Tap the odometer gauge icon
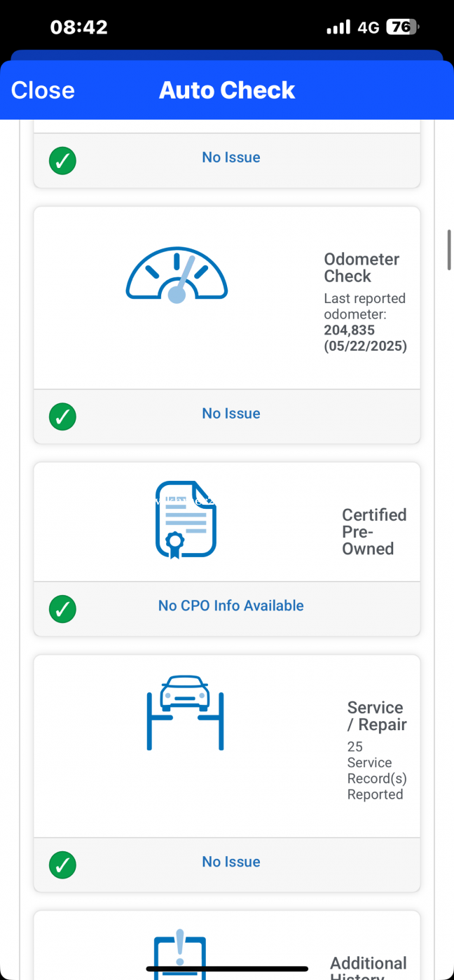This screenshot has height=980, width=454. 177,274
